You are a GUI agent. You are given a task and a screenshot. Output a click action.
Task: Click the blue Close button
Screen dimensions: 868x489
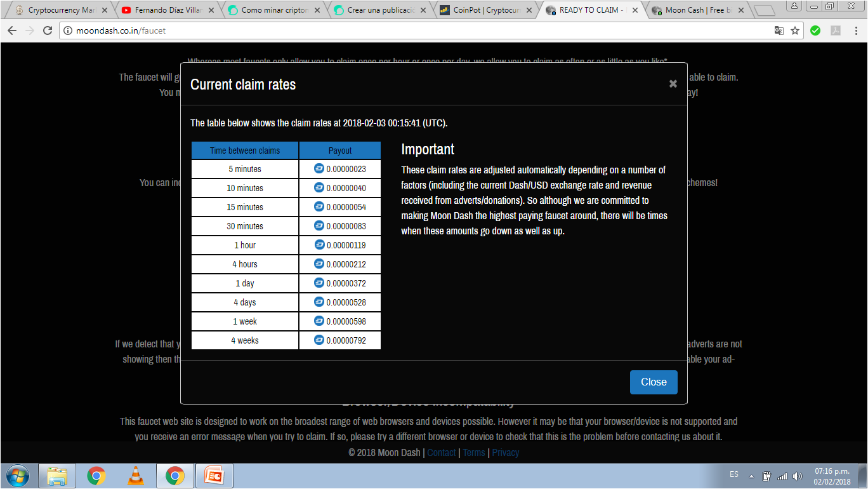[654, 382]
